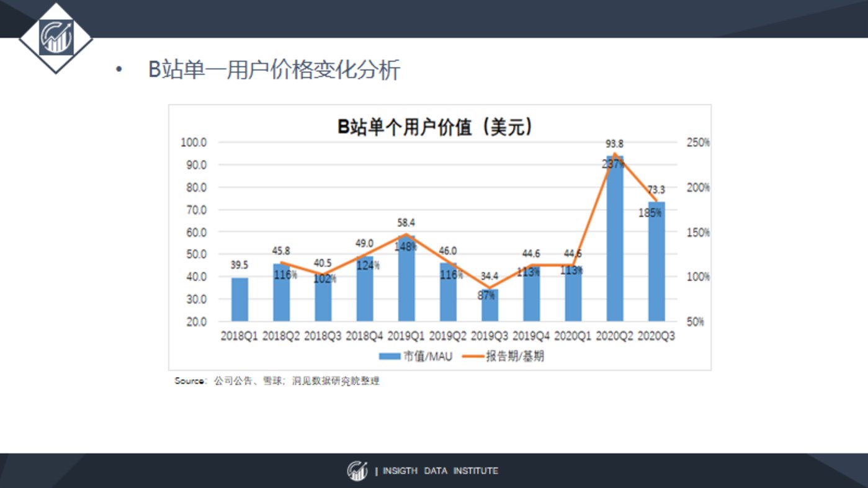Select the data label '49.0'
868x488 pixels.
[x=364, y=244]
